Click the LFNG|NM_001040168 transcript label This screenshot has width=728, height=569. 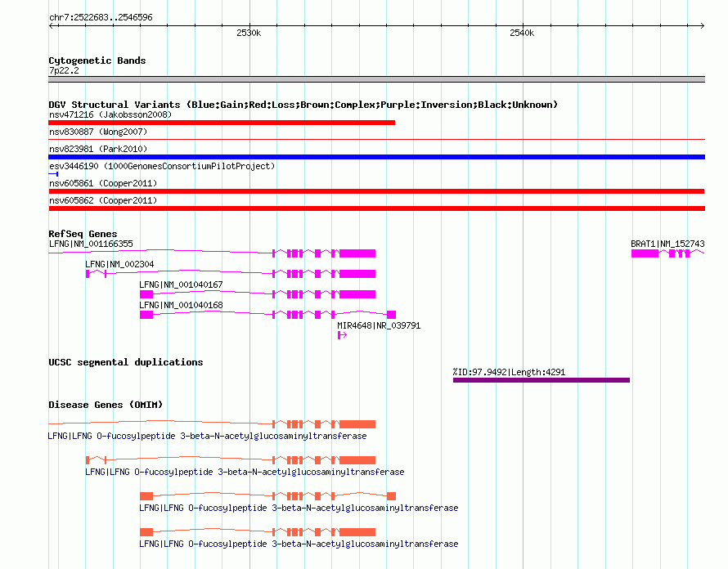coord(181,305)
